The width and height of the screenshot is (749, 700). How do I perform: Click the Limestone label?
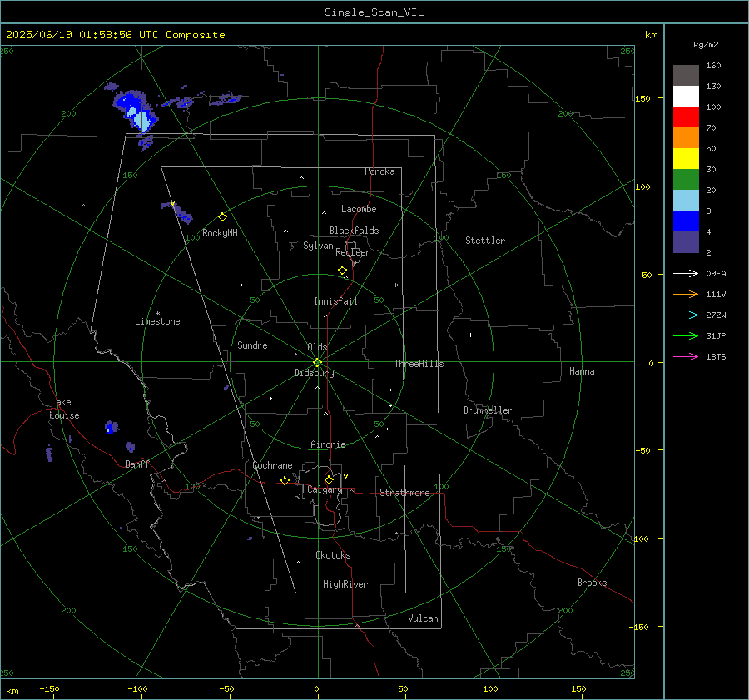click(157, 321)
